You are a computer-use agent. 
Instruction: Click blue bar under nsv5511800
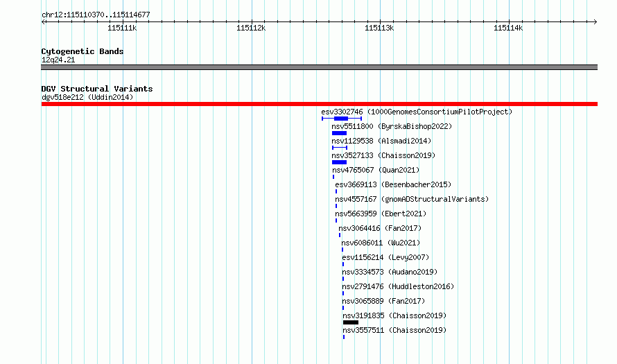[x=339, y=133]
